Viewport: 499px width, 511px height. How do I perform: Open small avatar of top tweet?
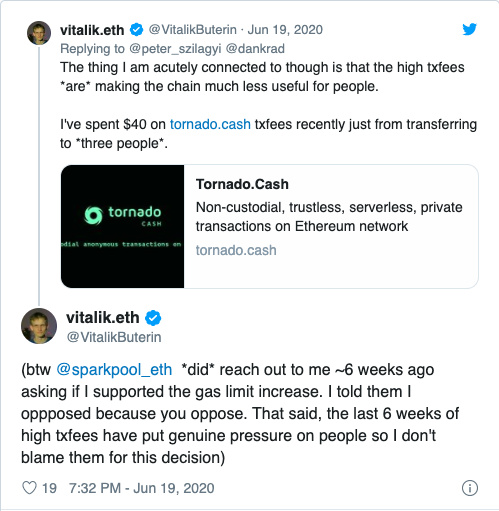(39, 33)
